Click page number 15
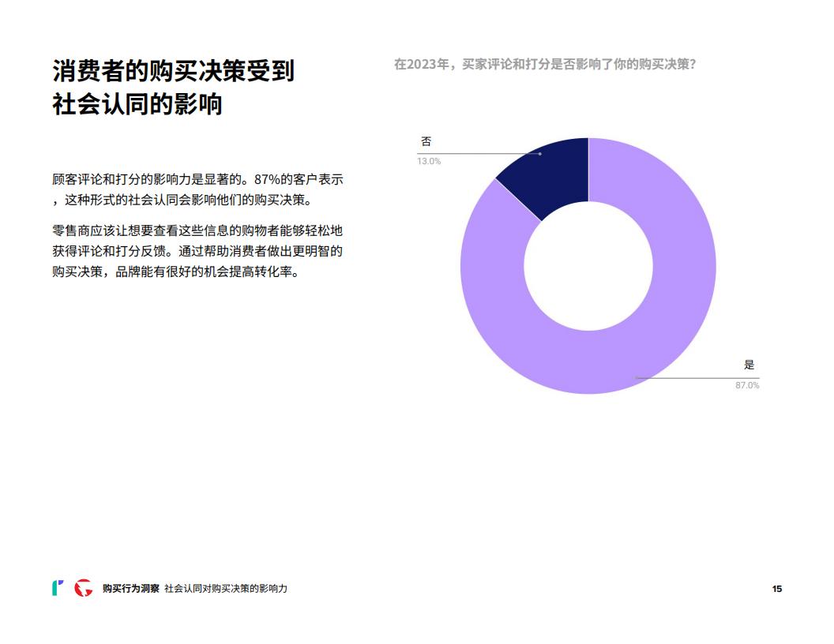Image resolution: width=834 pixels, height=644 pixels. (x=776, y=589)
